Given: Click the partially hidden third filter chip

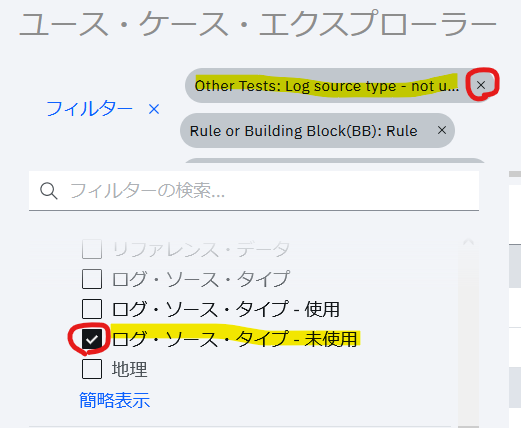Looking at the screenshot, I should pyautogui.click(x=334, y=161).
